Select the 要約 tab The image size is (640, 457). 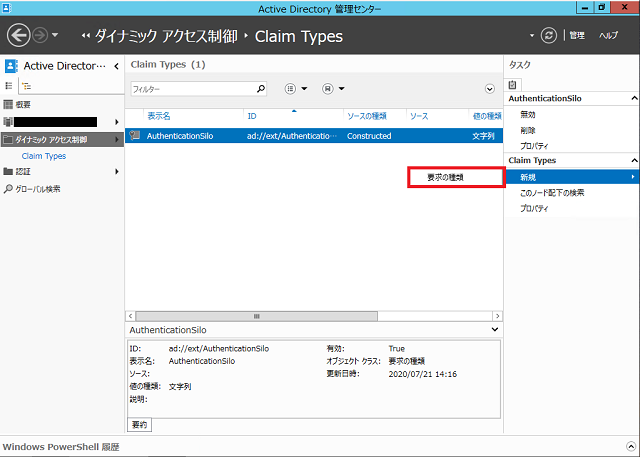(139, 425)
